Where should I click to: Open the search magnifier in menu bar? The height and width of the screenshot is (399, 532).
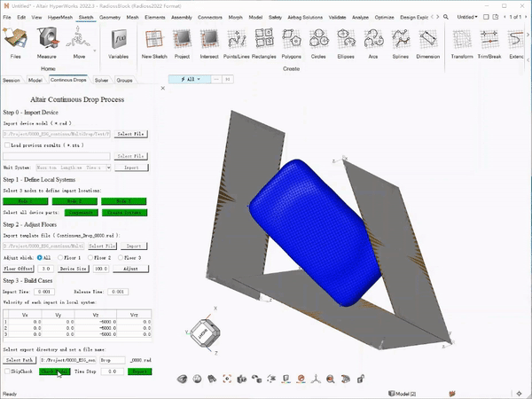pyautogui.click(x=446, y=17)
